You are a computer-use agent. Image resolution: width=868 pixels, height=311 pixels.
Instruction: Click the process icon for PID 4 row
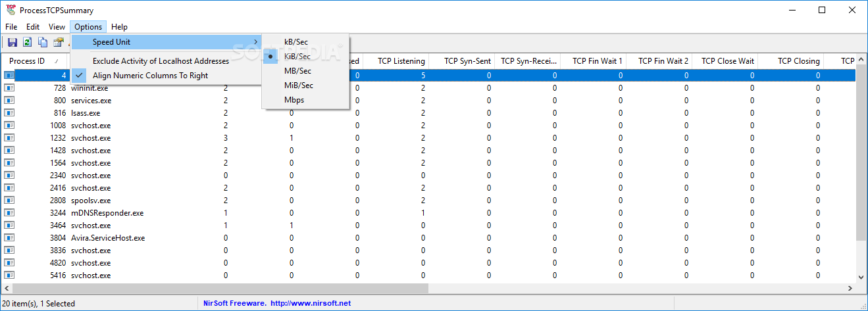pyautogui.click(x=9, y=76)
